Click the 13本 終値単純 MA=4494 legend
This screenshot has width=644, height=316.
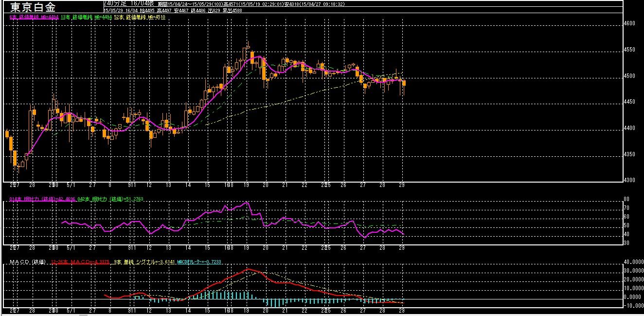point(87,17)
